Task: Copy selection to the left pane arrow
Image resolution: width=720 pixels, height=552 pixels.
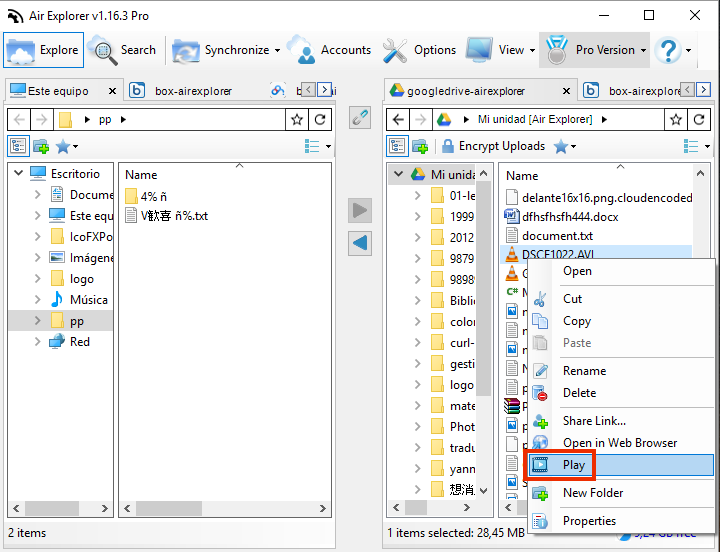Action: point(360,243)
